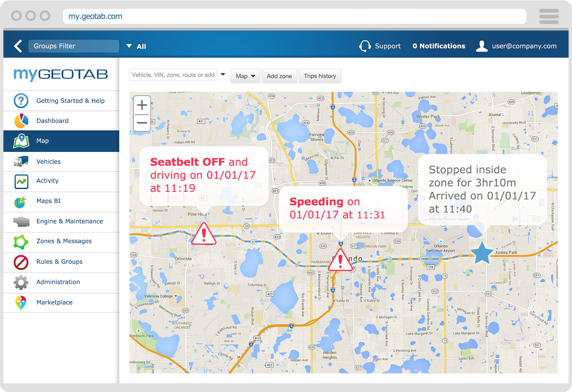Open the search box dropdown arrow
The image size is (572, 392).
223,75
